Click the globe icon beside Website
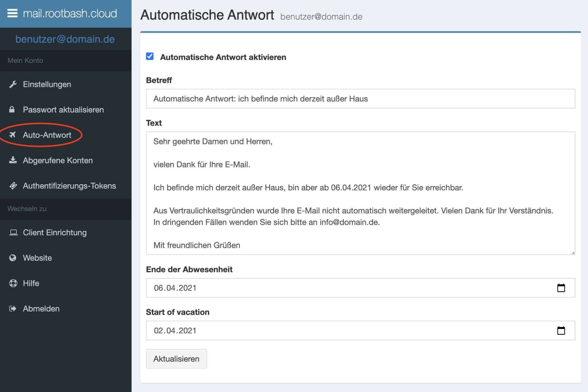Screen dimensions: 588x392 pos(13,258)
